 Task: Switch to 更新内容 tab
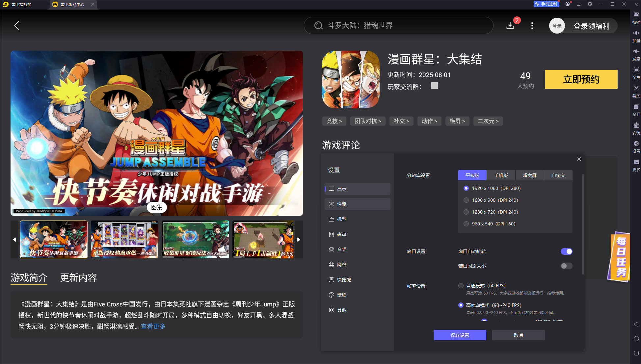pos(78,278)
